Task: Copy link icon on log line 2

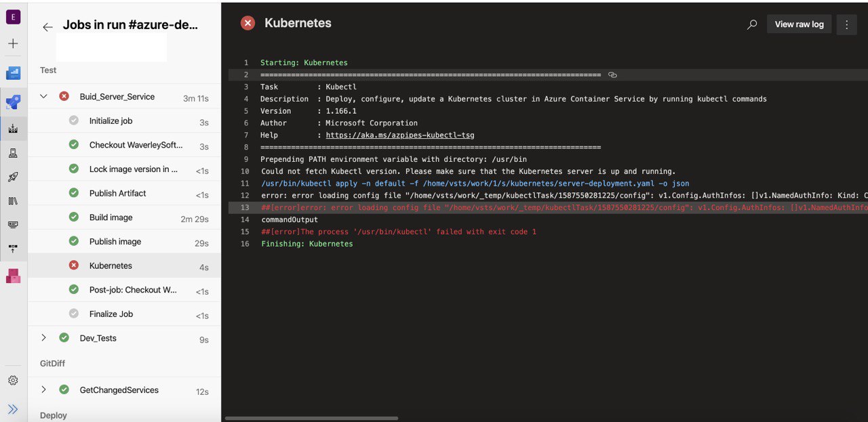Action: [x=612, y=75]
